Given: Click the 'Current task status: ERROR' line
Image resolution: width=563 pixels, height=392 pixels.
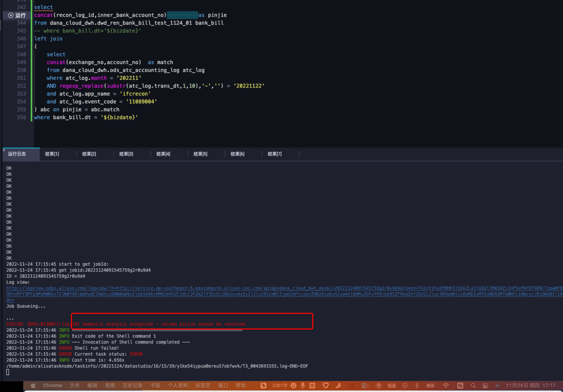Looking at the screenshot, I should 75,354.
